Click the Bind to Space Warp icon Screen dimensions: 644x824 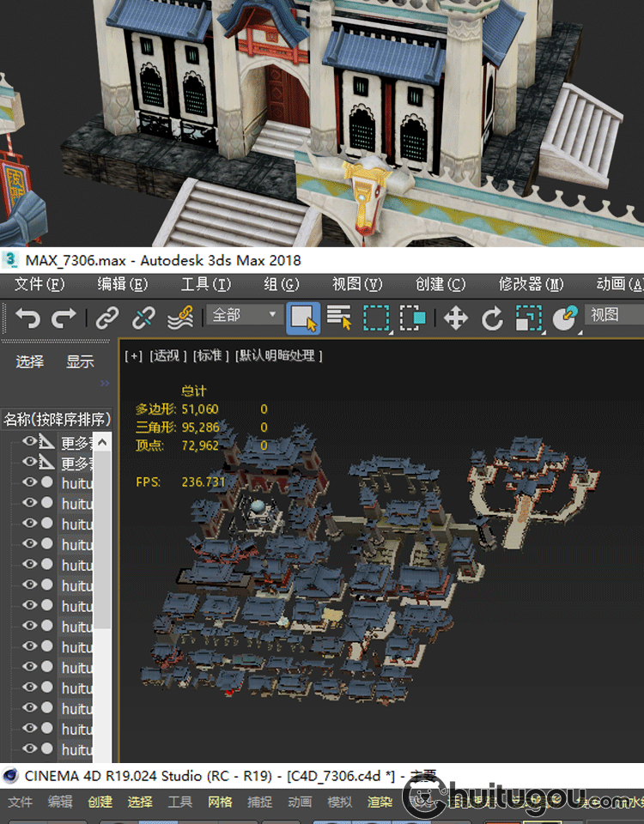pyautogui.click(x=179, y=318)
